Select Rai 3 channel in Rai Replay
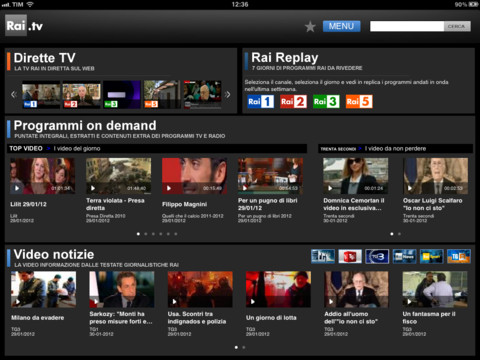Viewport: 480px width, 360px height. coord(326,101)
